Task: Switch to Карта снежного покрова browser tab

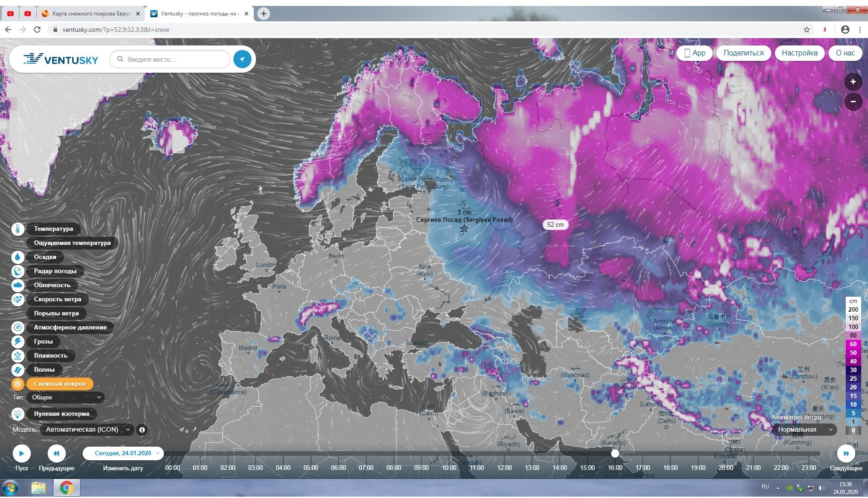Action: tap(91, 14)
